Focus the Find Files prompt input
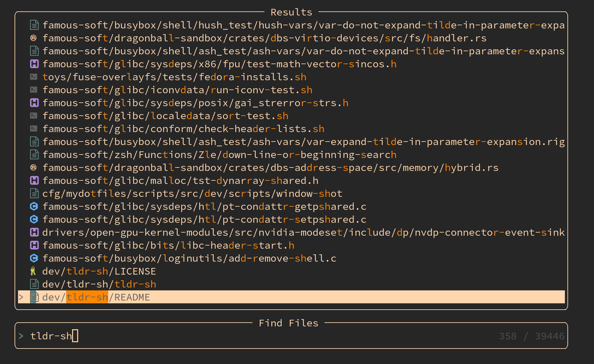Image resolution: width=594 pixels, height=364 pixels. tap(291, 336)
